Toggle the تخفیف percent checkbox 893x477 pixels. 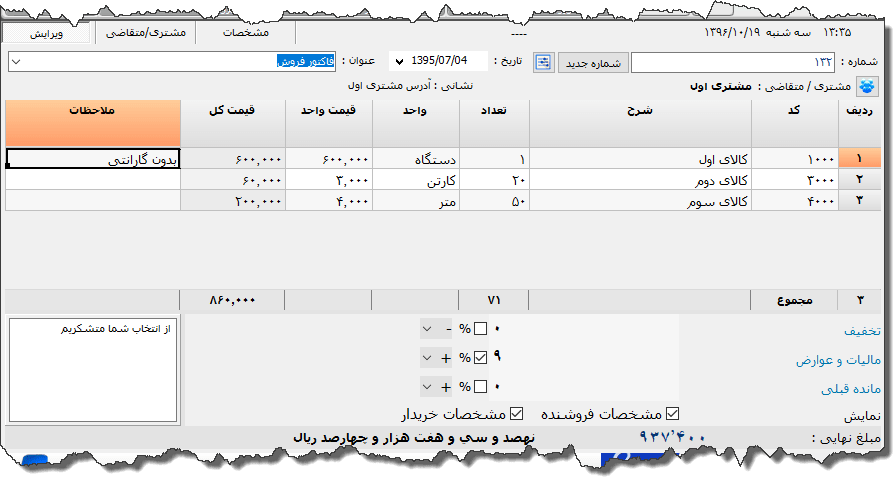tap(480, 329)
